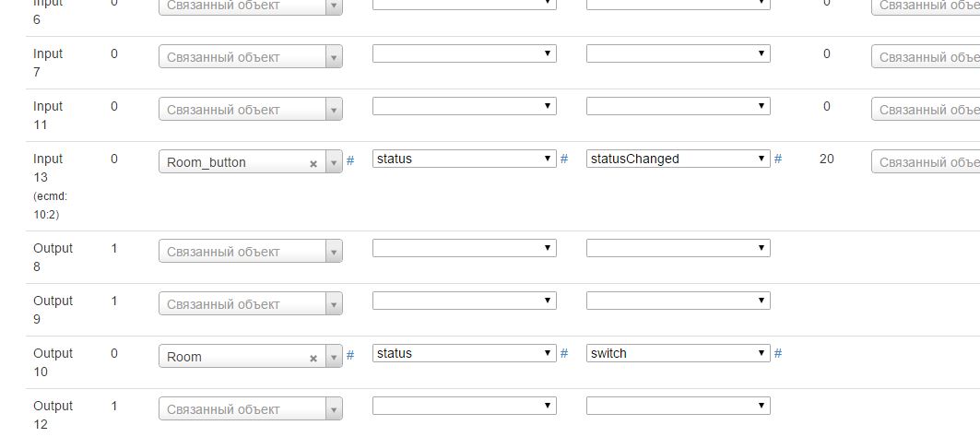The height and width of the screenshot is (437, 980).
Task: Open empty method dropdown for Output 12
Action: click(x=678, y=406)
